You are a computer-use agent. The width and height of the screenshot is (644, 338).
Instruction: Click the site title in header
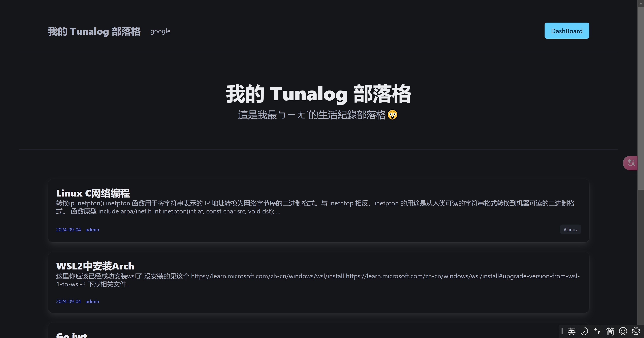[94, 32]
